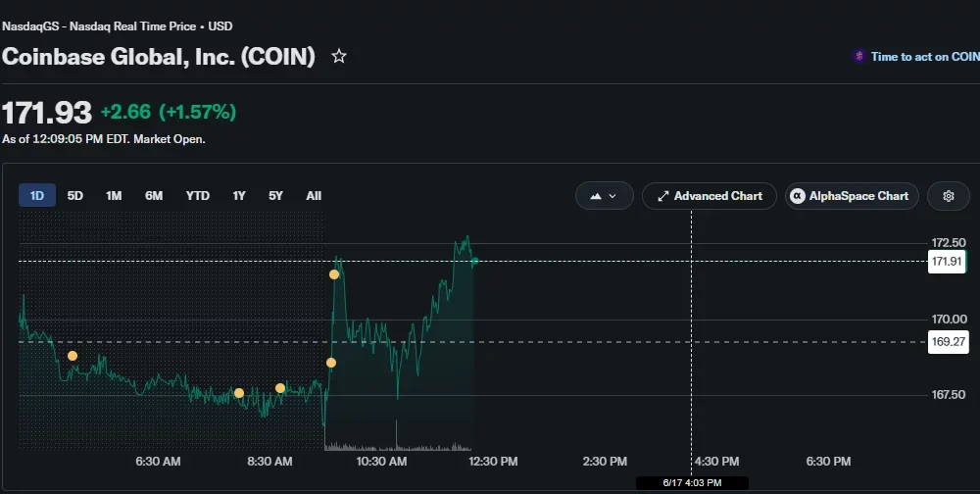Click the +2.66 price change value
The image size is (980, 494).
(125, 112)
